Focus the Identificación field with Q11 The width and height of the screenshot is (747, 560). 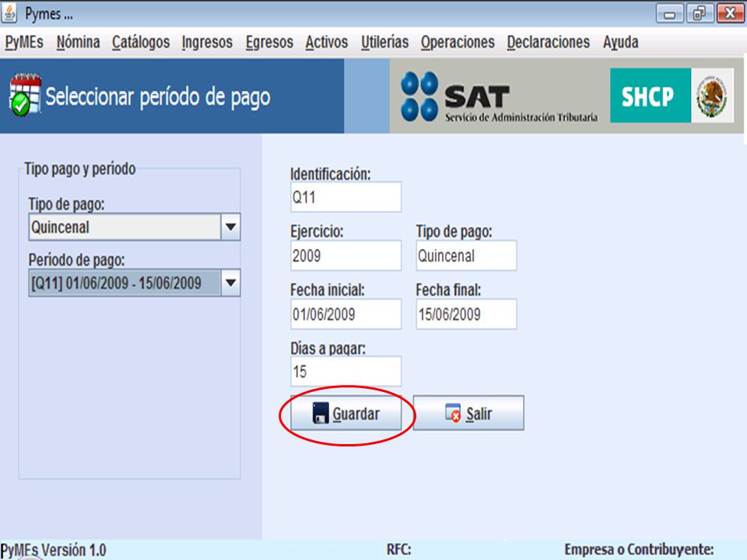pyautogui.click(x=345, y=197)
